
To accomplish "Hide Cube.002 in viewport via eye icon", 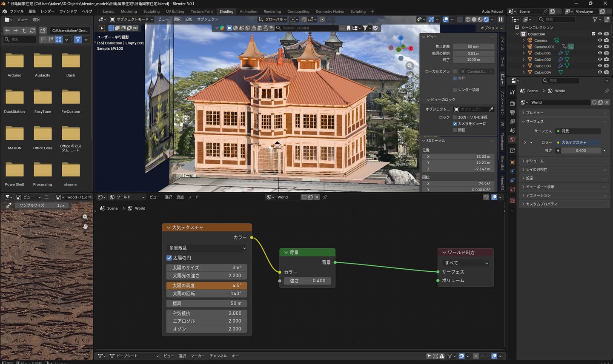I will pyautogui.click(x=600, y=60).
